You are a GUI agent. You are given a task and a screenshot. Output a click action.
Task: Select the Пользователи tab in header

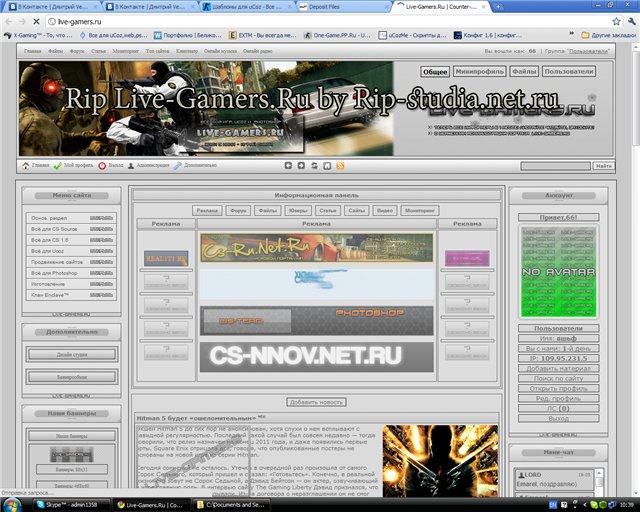(x=569, y=71)
